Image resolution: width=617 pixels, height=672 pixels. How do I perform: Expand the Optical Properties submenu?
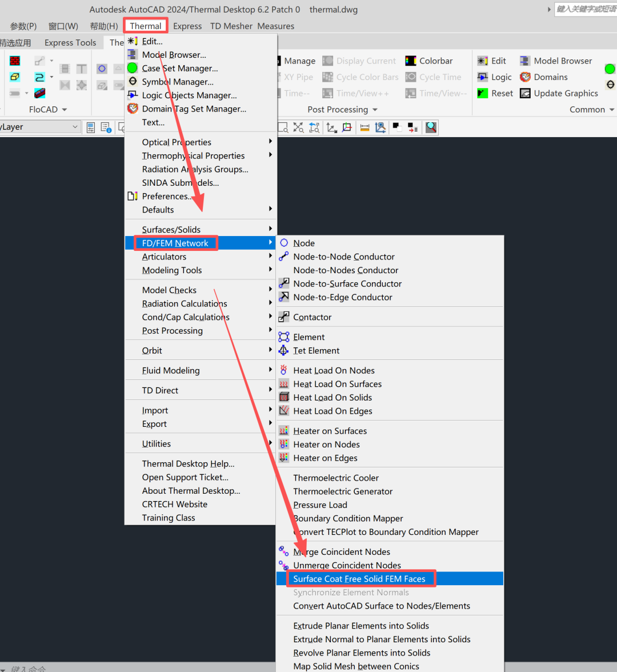(x=200, y=142)
